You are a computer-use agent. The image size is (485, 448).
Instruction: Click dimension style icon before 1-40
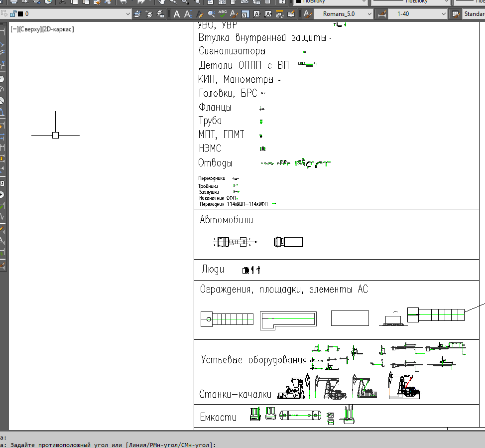tap(382, 14)
